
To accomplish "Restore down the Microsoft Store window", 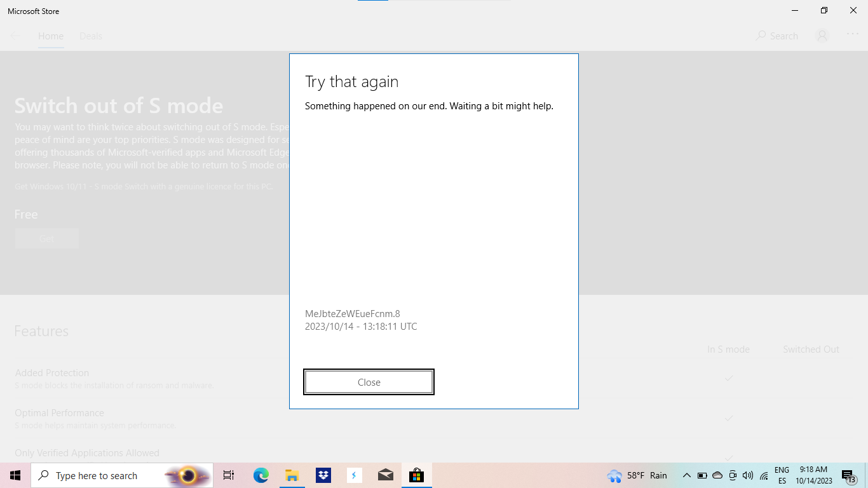I will click(824, 10).
